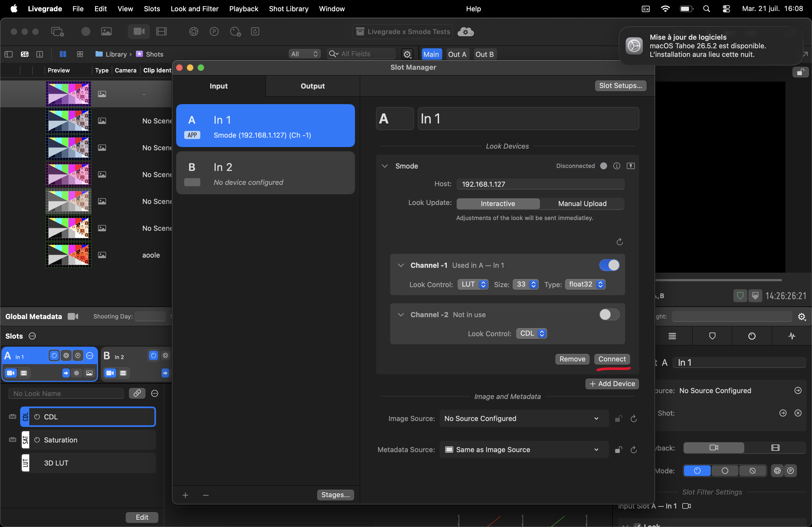Viewport: 812px width, 527px height.
Task: Click the Smode device panel icon beside info
Action: pos(630,166)
